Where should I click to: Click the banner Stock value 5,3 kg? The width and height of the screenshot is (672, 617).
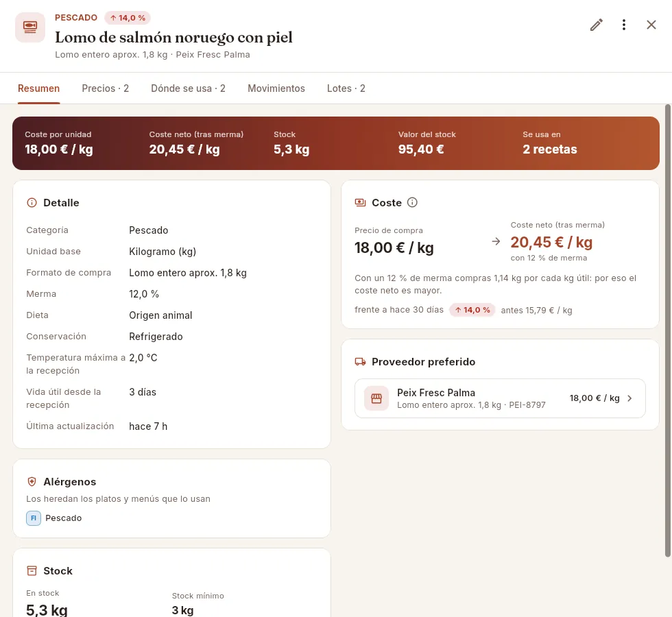tap(291, 149)
